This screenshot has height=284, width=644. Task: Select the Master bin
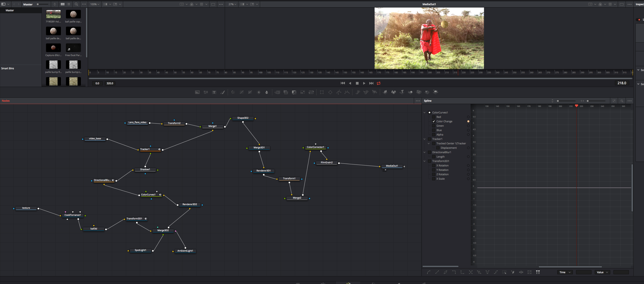[x=10, y=10]
